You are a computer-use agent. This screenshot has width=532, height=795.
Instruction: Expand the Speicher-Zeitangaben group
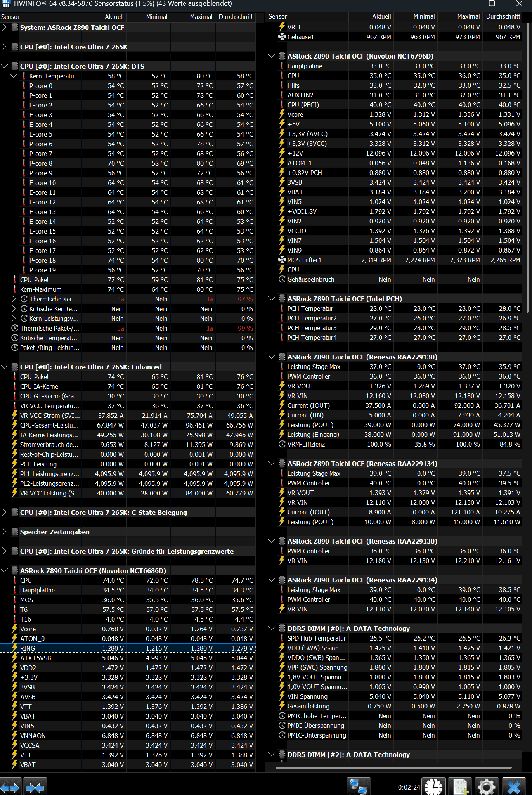pyautogui.click(x=4, y=532)
